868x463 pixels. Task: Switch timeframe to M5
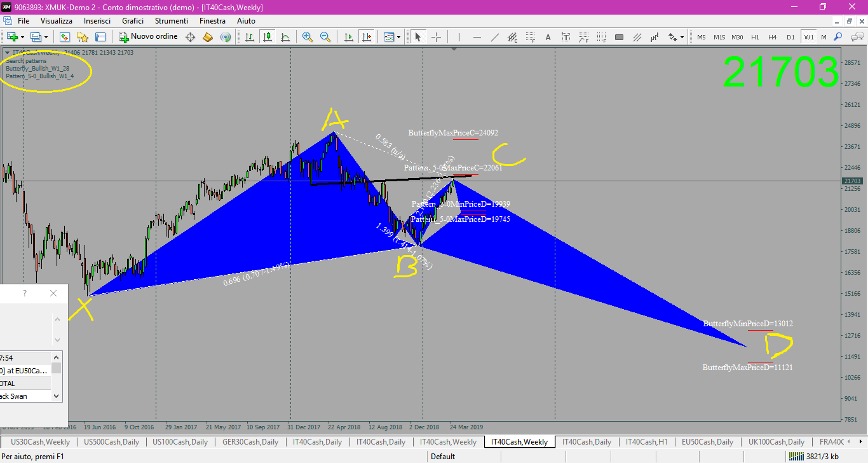[x=702, y=37]
